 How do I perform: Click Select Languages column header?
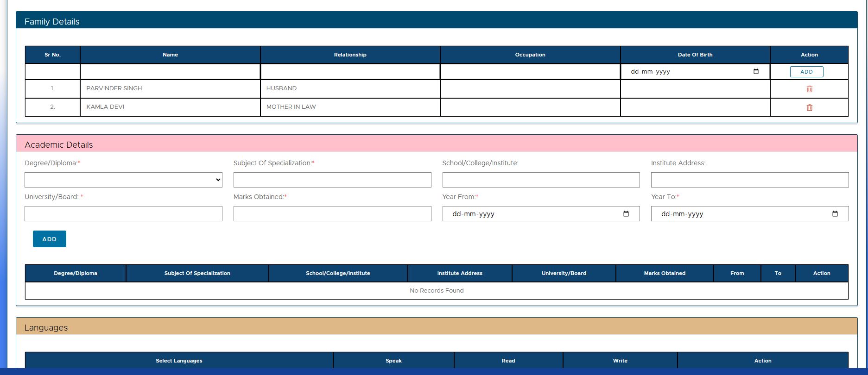point(179,361)
